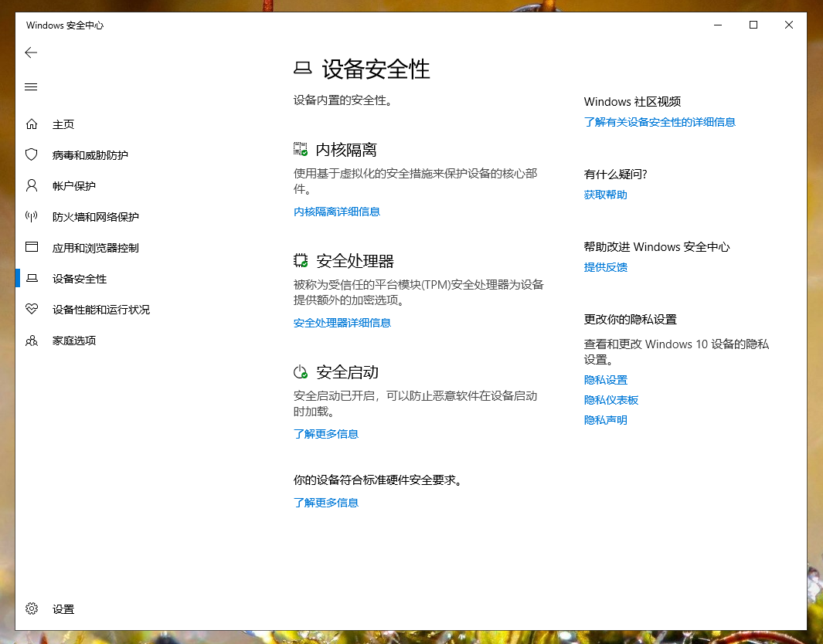Viewport: 823px width, 644px height.
Task: Click the 安全处理器 processor icon
Action: (x=301, y=261)
